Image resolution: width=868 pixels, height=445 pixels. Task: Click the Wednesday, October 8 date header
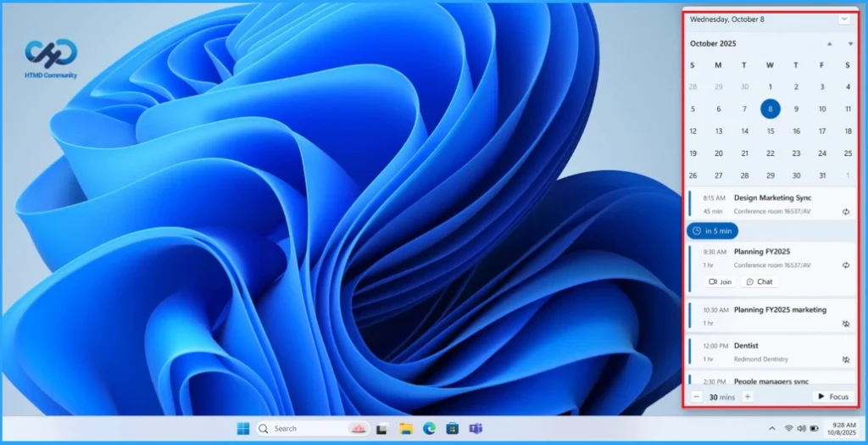pyautogui.click(x=726, y=19)
